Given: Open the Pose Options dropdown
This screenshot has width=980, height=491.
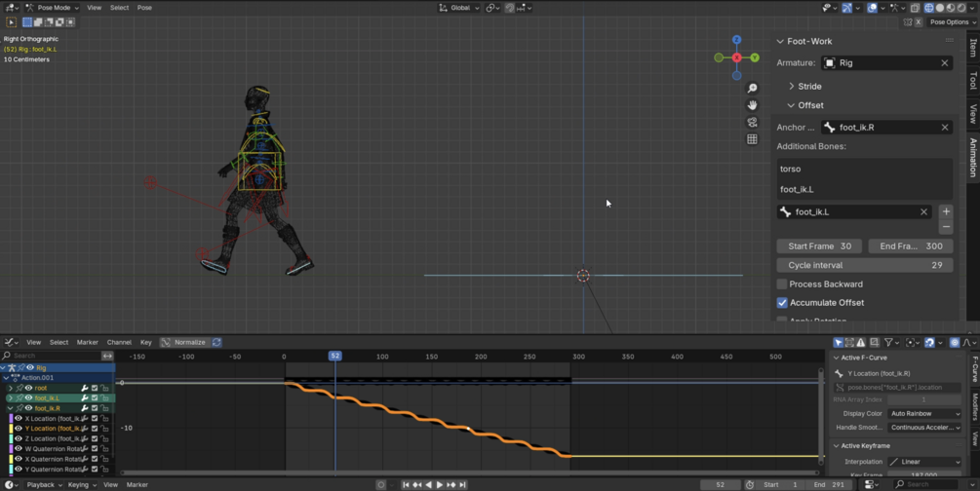Looking at the screenshot, I should coord(952,21).
